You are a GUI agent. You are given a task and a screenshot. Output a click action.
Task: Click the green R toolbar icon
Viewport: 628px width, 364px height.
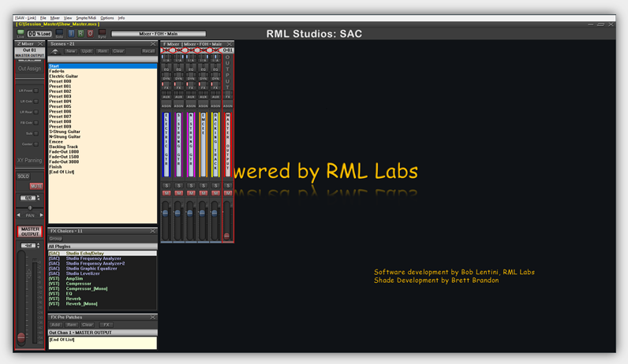coord(80,34)
